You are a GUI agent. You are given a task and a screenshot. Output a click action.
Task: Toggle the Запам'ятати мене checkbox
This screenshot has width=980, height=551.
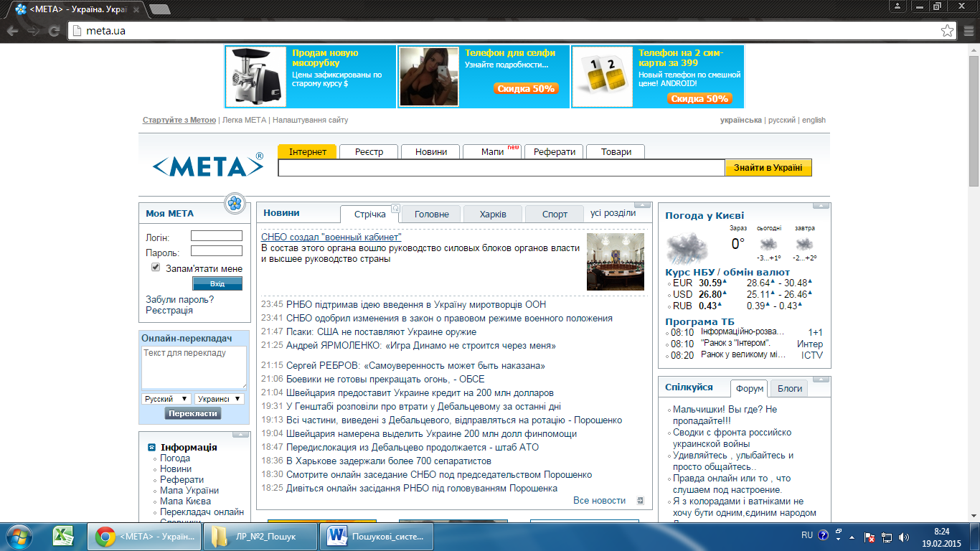(156, 267)
